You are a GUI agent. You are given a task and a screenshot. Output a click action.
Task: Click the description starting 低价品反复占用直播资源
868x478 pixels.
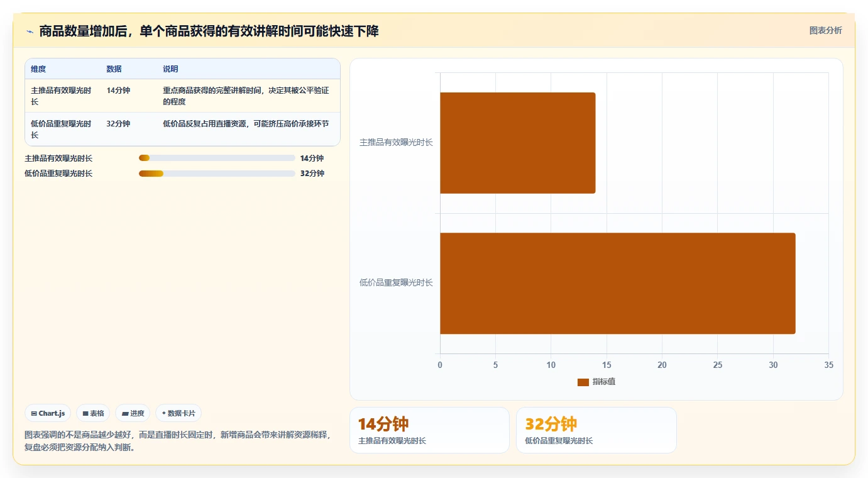246,124
